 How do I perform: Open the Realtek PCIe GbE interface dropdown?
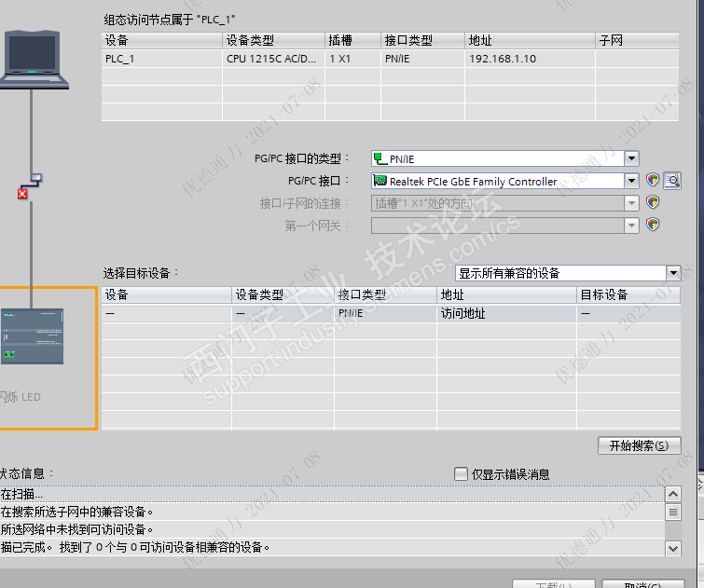tap(631, 181)
